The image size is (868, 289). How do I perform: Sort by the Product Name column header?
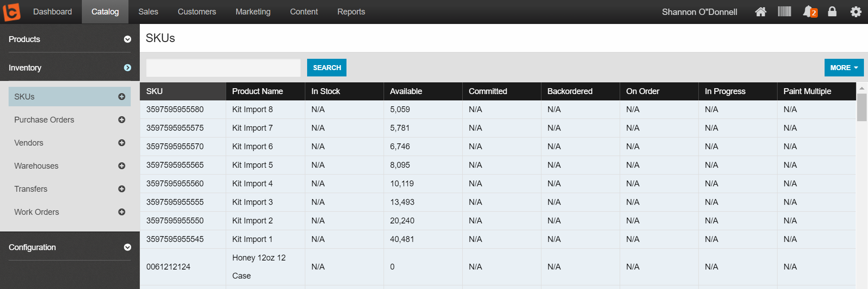pos(266,91)
